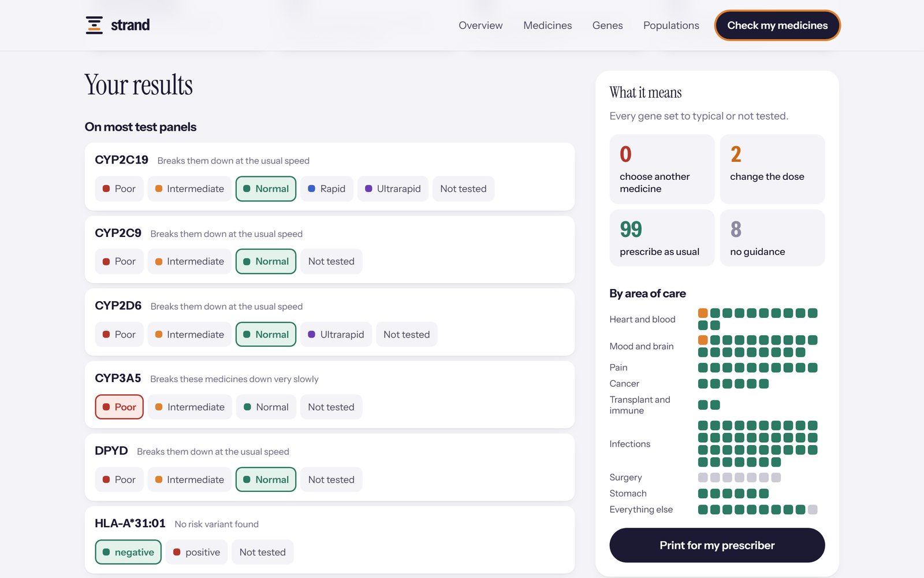Select Normal for CYP3A5
This screenshot has width=924, height=578.
266,407
